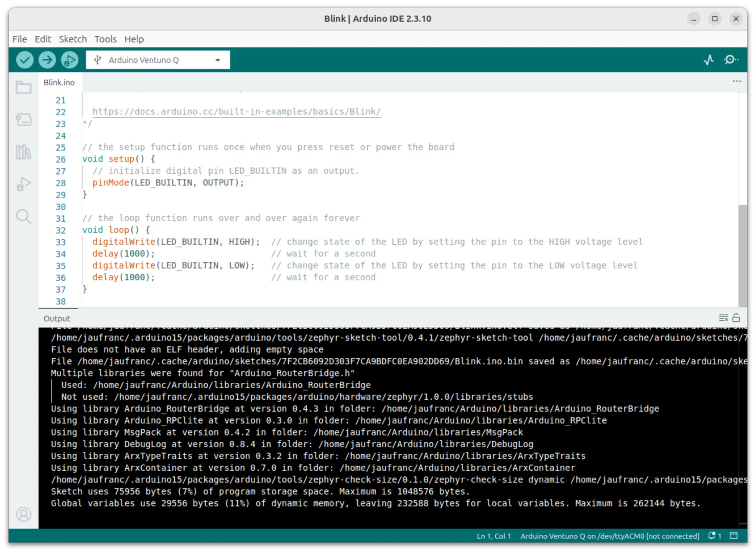Open the File menu

(x=20, y=39)
